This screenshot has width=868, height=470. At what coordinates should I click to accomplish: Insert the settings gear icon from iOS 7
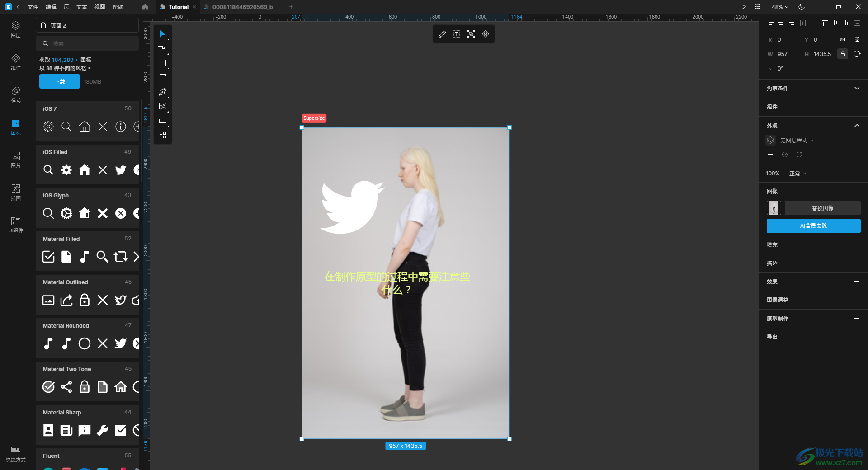pyautogui.click(x=48, y=127)
